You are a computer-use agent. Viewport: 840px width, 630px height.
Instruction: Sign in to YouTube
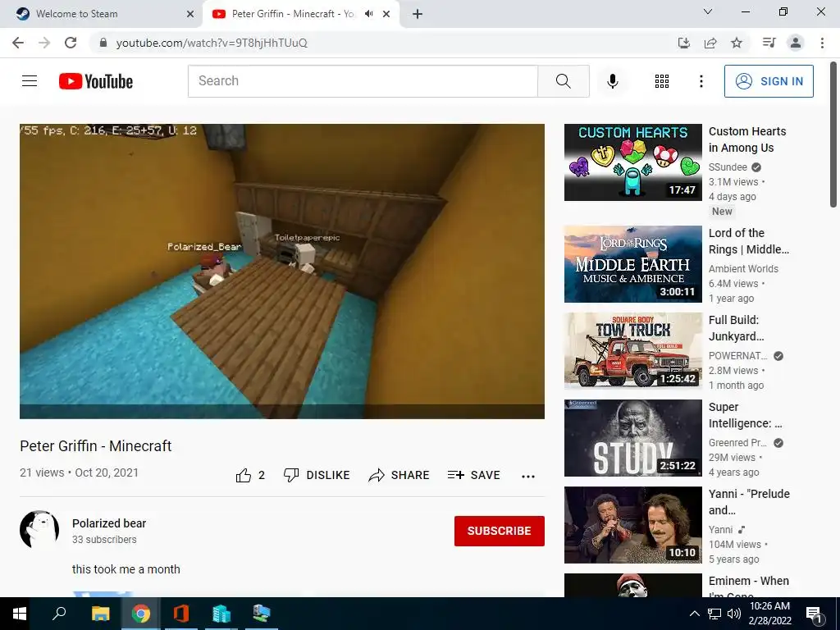tap(769, 81)
